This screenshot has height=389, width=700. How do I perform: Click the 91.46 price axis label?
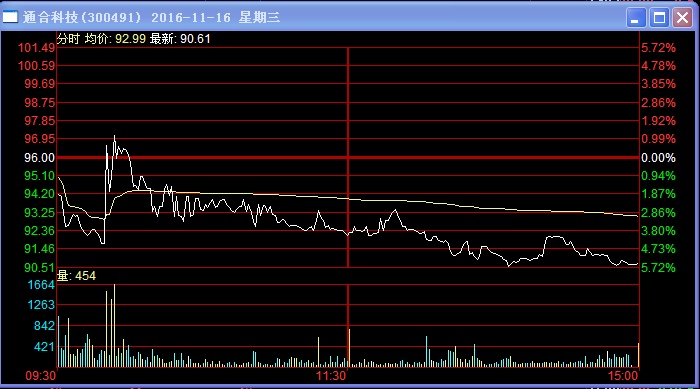(x=39, y=249)
